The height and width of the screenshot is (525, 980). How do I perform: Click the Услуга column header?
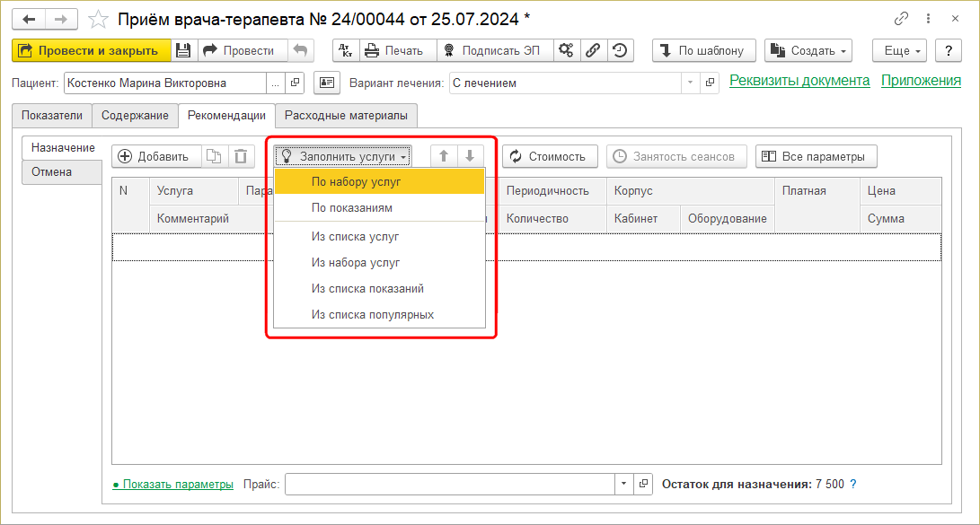(x=194, y=191)
